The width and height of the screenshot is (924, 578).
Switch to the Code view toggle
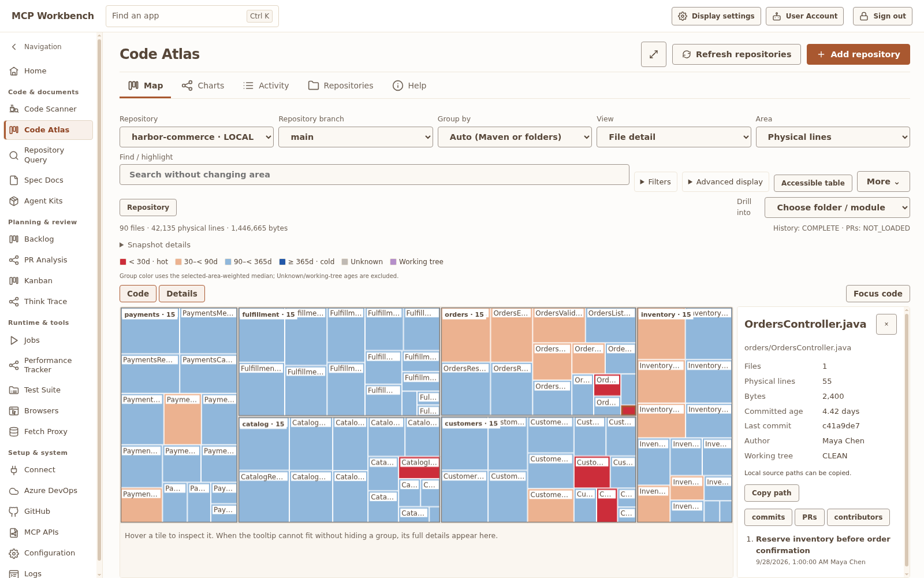(138, 294)
